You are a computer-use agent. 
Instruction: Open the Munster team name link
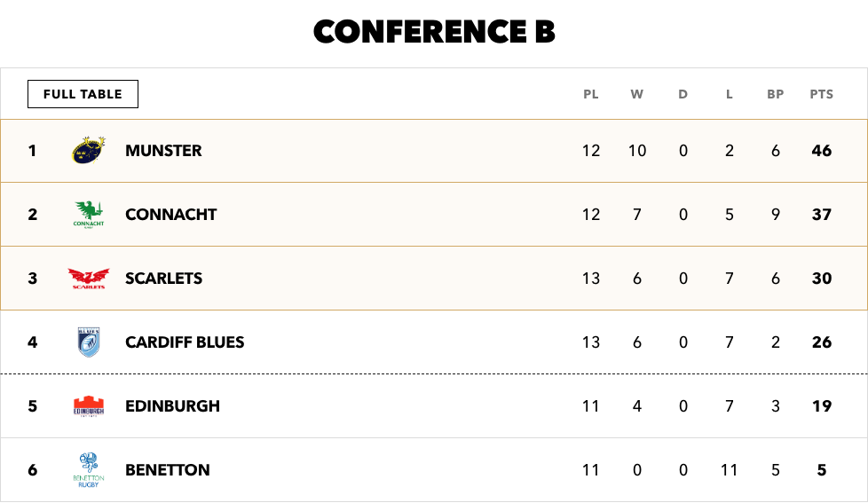[x=163, y=151]
